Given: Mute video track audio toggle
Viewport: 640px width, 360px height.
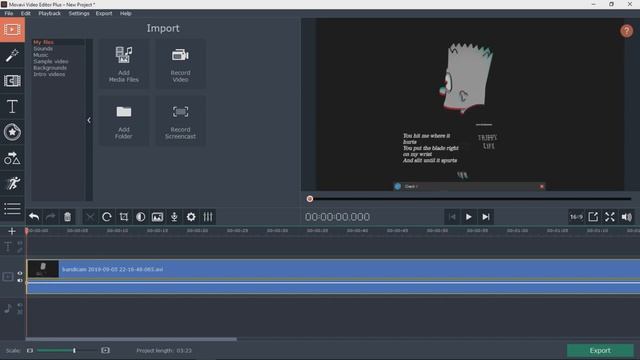Looking at the screenshot, I should click(x=20, y=280).
